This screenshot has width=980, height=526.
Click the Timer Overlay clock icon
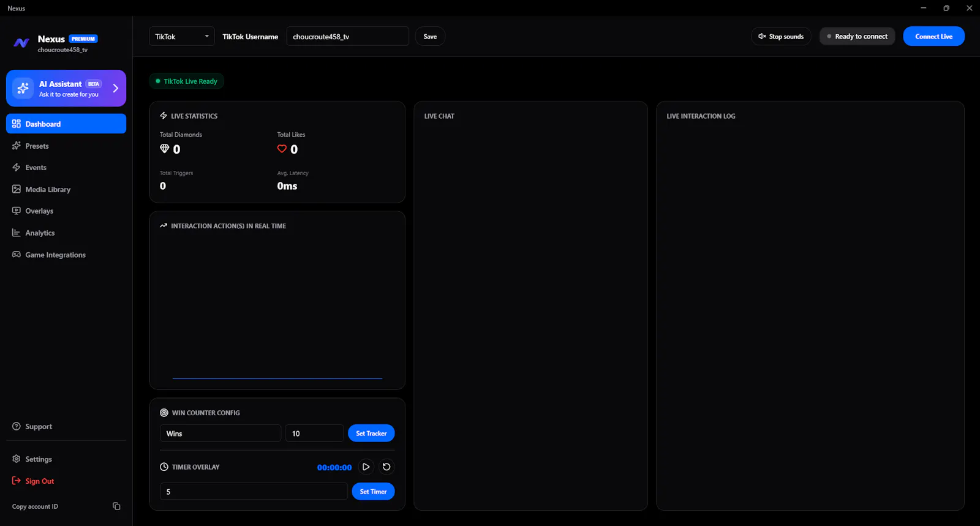click(x=164, y=467)
